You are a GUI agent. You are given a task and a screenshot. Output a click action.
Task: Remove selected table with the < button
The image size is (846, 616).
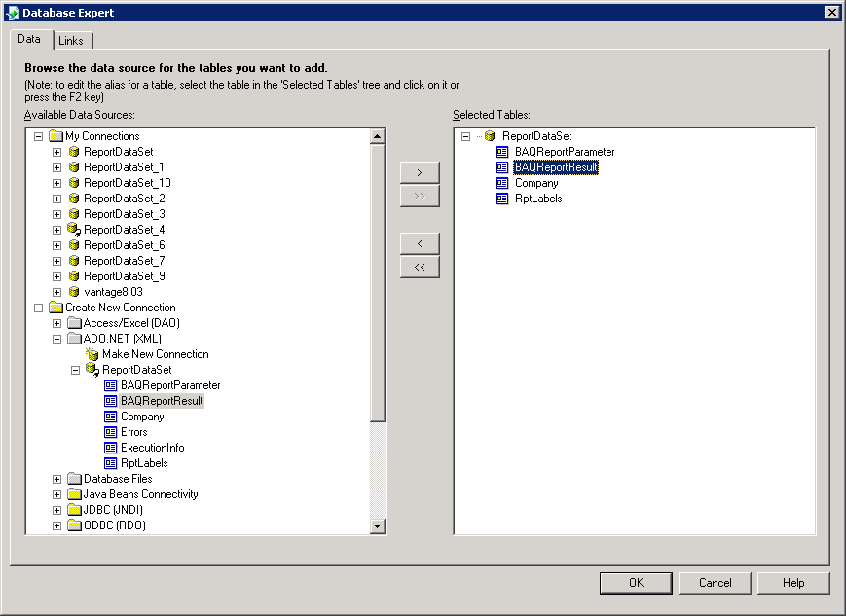pyautogui.click(x=420, y=244)
